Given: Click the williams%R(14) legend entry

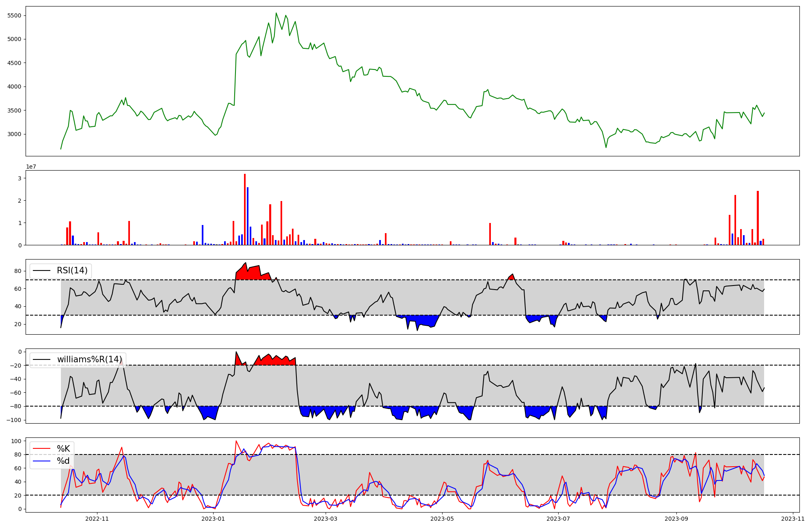Looking at the screenshot, I should tap(89, 359).
